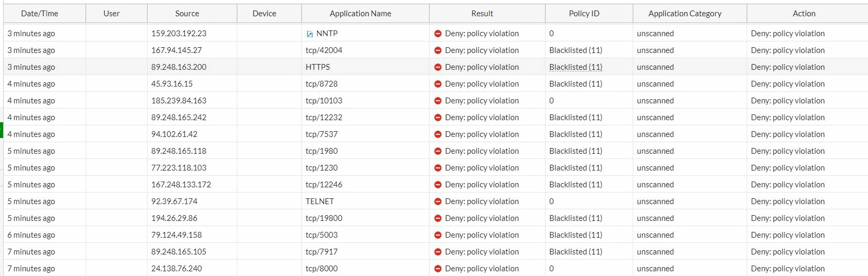
Task: Click deny icon in the tcp/42004 row
Action: [437, 50]
